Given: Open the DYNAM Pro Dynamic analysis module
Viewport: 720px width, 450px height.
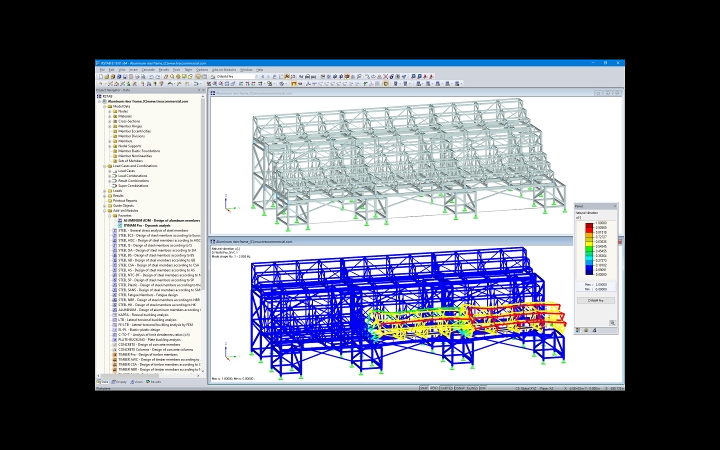Looking at the screenshot, I should [147, 225].
